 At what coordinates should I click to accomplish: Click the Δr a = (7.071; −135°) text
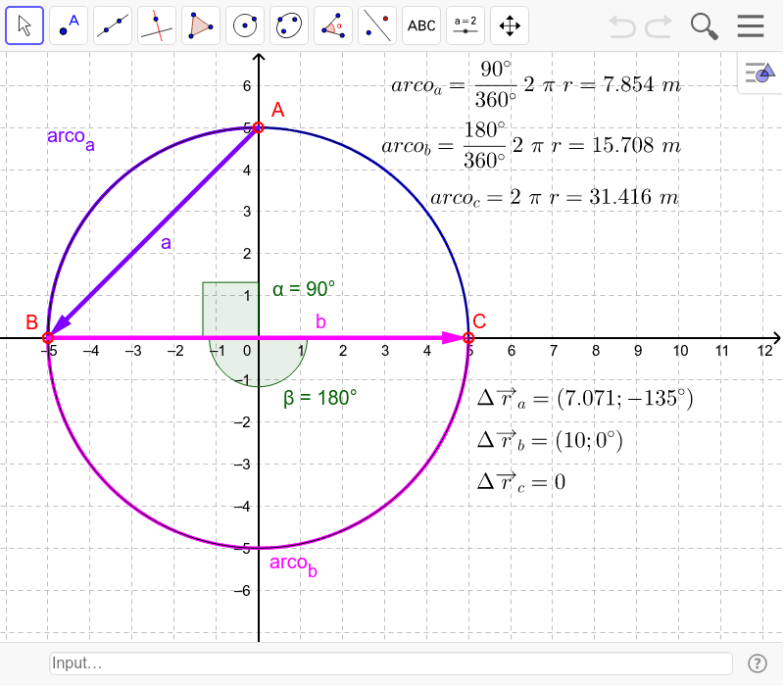click(585, 399)
